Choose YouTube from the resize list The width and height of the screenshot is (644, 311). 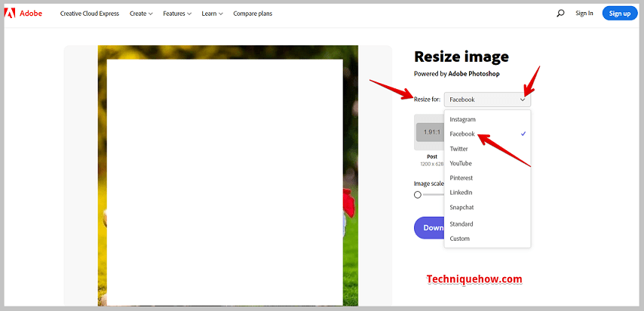(487, 163)
